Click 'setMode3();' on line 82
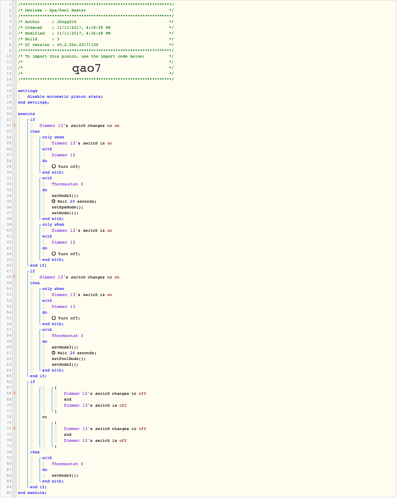398x500 pixels. 65,476
